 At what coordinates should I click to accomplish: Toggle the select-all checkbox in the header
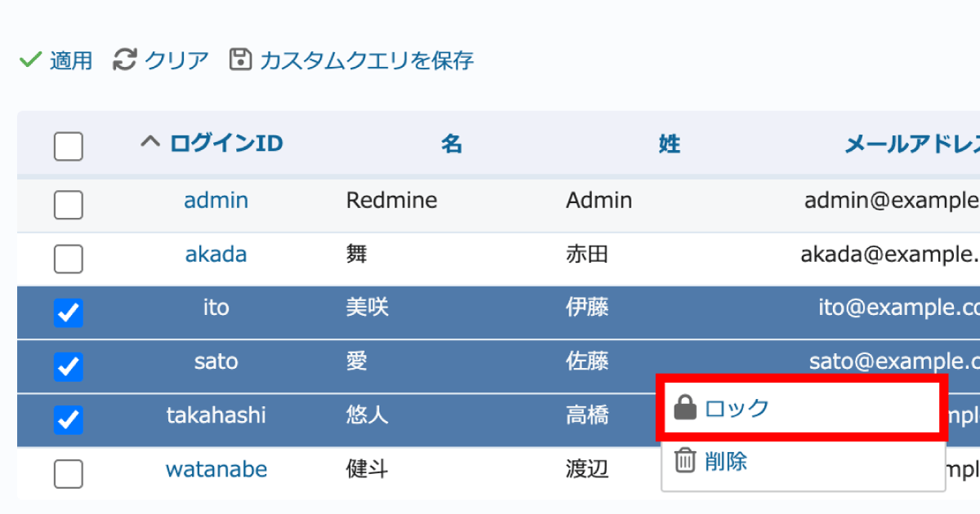click(68, 145)
